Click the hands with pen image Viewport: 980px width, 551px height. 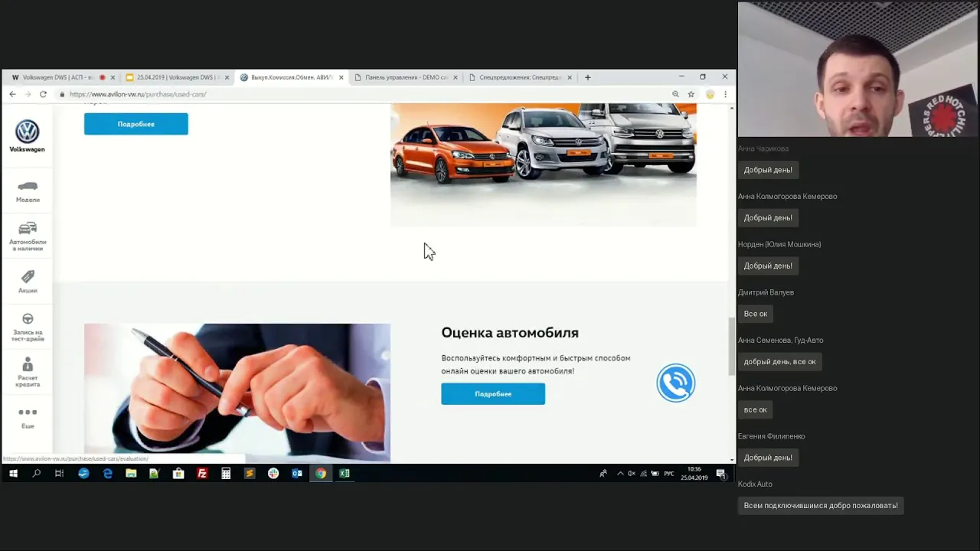237,393
